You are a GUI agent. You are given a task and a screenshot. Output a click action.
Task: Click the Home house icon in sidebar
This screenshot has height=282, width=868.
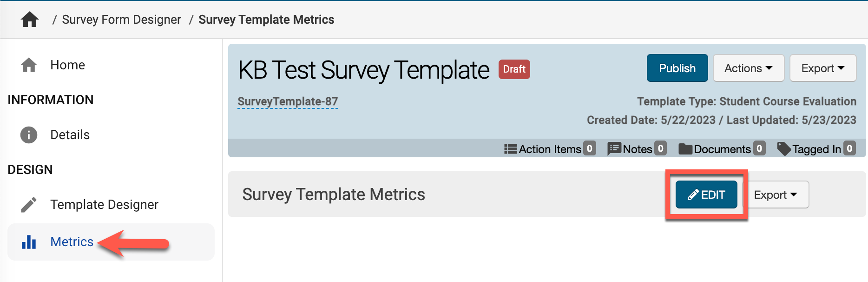pyautogui.click(x=29, y=65)
